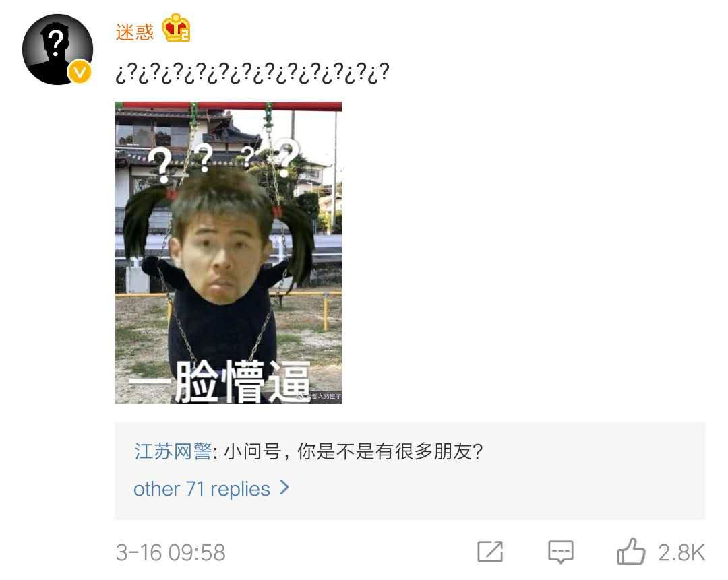The width and height of the screenshot is (728, 580).
Task: Click the crown membership badge
Action: (x=176, y=28)
